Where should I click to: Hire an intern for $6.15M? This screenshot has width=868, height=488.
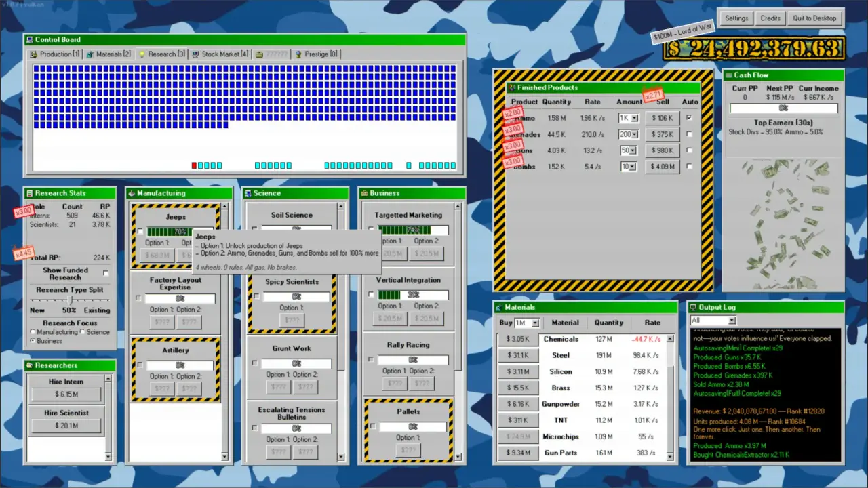click(66, 394)
